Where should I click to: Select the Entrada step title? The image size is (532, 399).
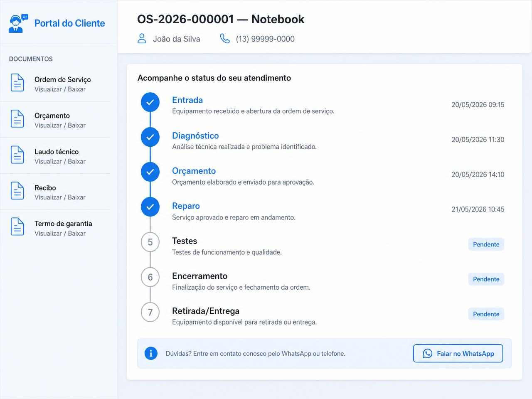click(x=187, y=100)
